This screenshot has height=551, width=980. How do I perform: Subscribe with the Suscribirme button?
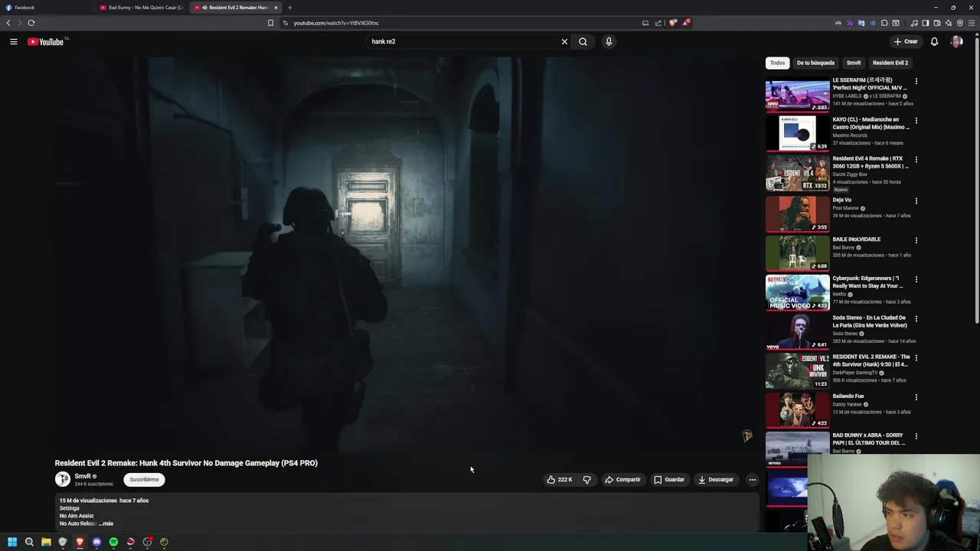(144, 480)
